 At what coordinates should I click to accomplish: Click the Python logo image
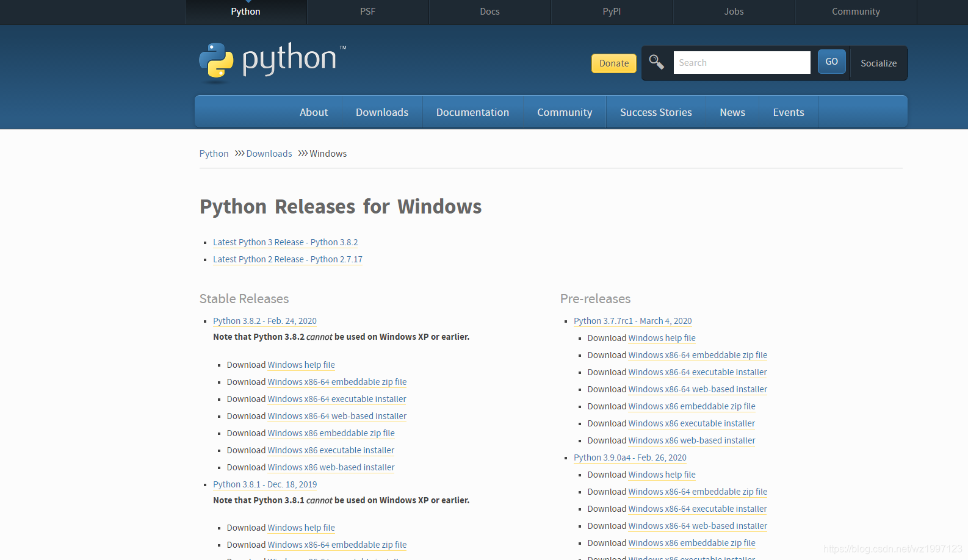pyautogui.click(x=272, y=62)
